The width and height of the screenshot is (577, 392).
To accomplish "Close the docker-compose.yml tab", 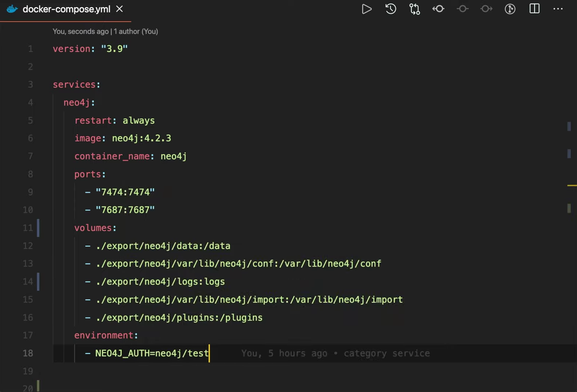I will click(x=120, y=9).
